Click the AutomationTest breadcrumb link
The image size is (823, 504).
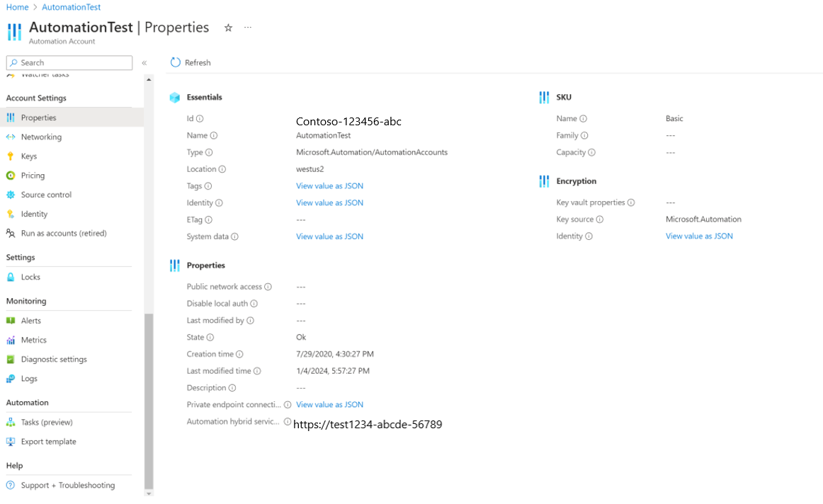pyautogui.click(x=72, y=7)
